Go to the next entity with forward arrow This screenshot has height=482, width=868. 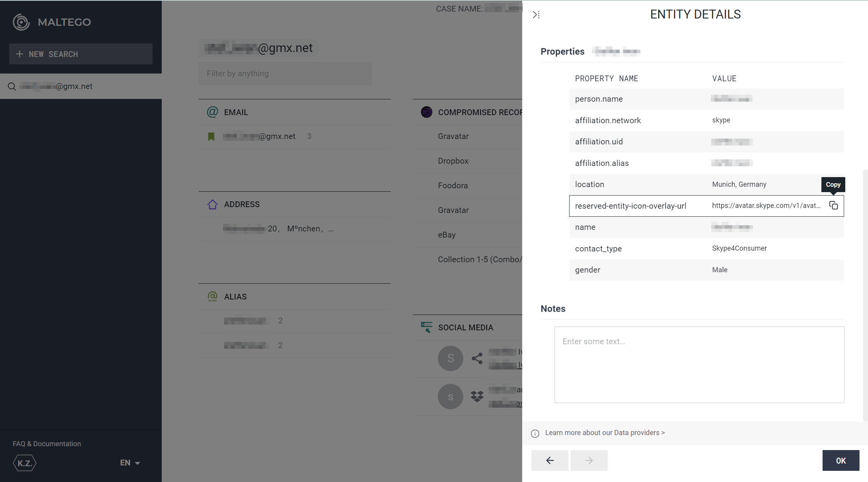pyautogui.click(x=589, y=460)
